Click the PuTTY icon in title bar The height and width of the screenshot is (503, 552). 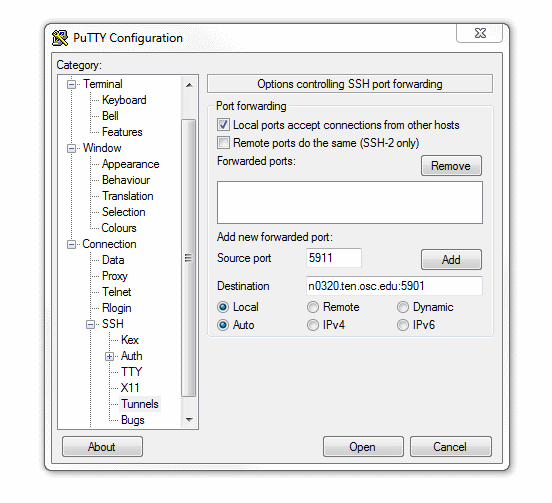[60, 38]
